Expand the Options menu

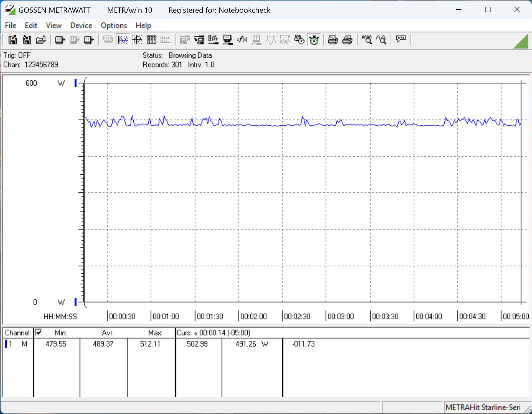(x=114, y=25)
